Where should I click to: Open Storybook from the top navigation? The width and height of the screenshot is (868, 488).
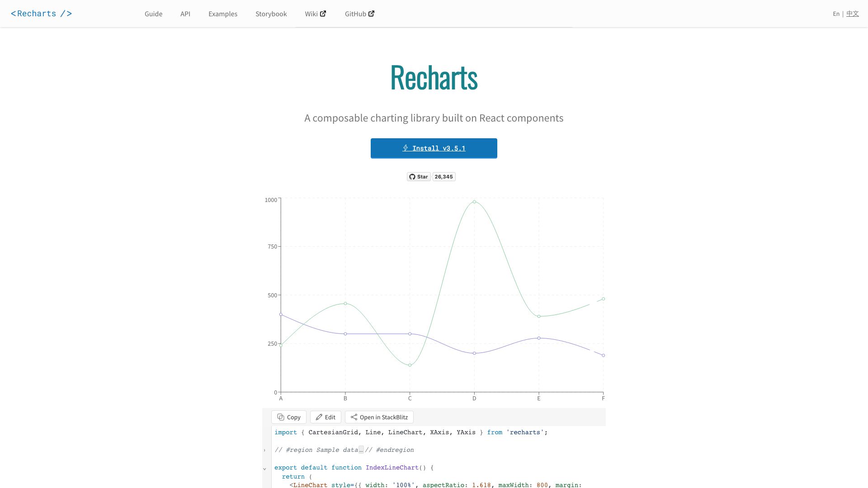[x=271, y=14]
